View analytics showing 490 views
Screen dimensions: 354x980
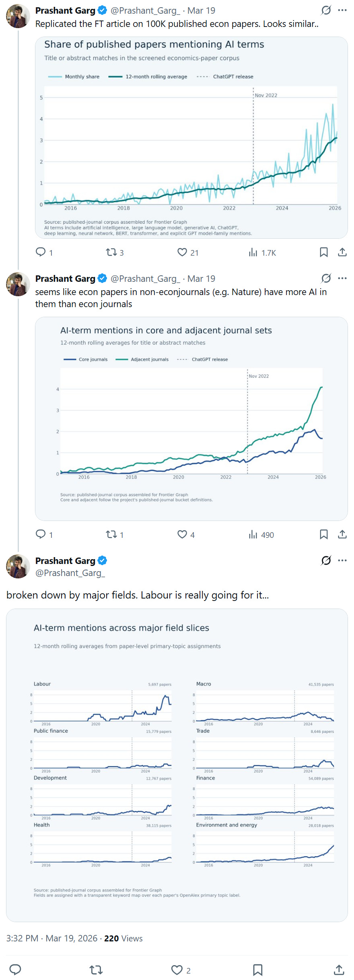[x=253, y=534]
